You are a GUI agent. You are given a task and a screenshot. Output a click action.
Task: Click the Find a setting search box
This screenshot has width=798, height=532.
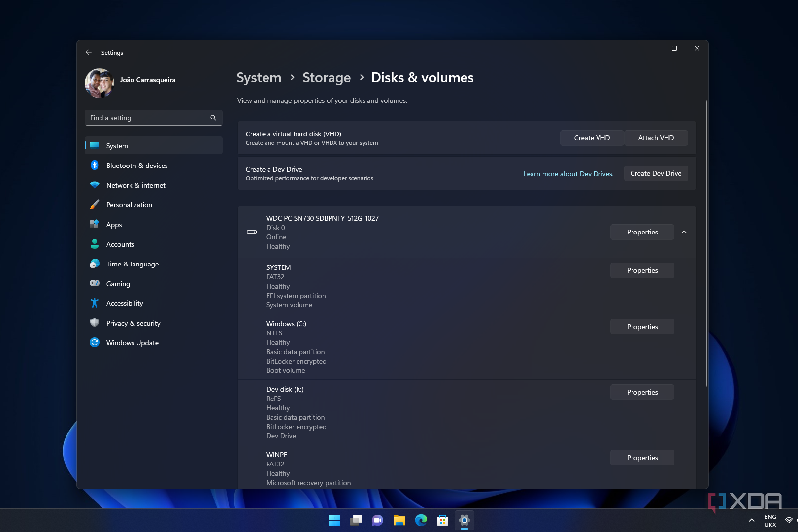pyautogui.click(x=148, y=118)
